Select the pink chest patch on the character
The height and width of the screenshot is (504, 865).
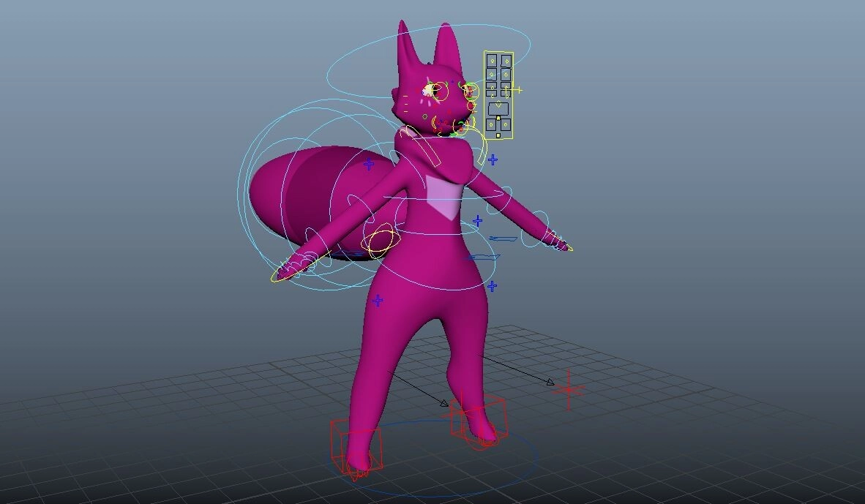(x=445, y=195)
